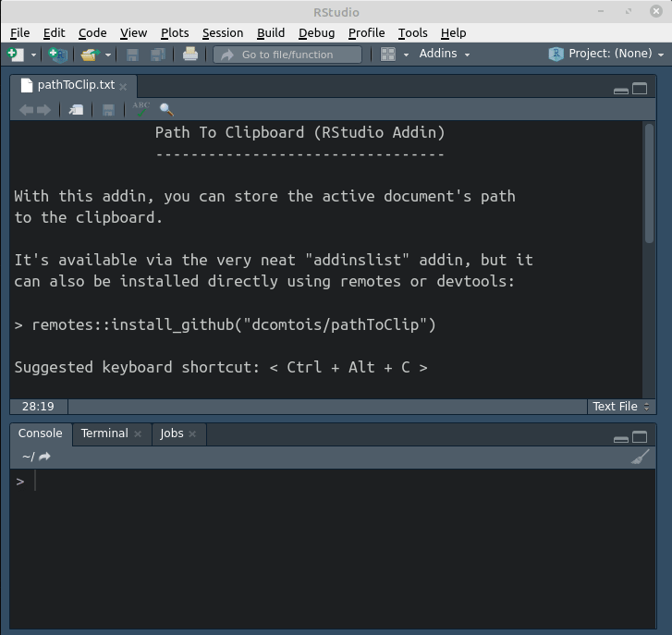The width and height of the screenshot is (672, 635).
Task: Click the New File icon
Action: [x=16, y=55]
